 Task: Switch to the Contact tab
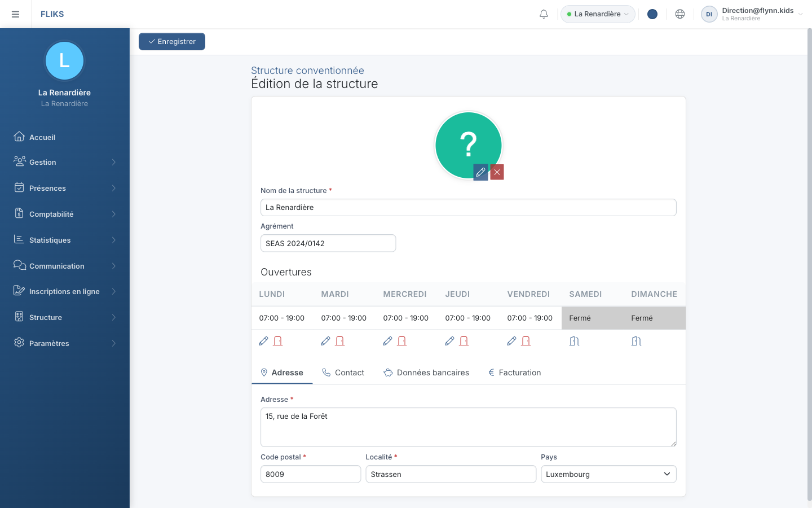click(x=343, y=373)
